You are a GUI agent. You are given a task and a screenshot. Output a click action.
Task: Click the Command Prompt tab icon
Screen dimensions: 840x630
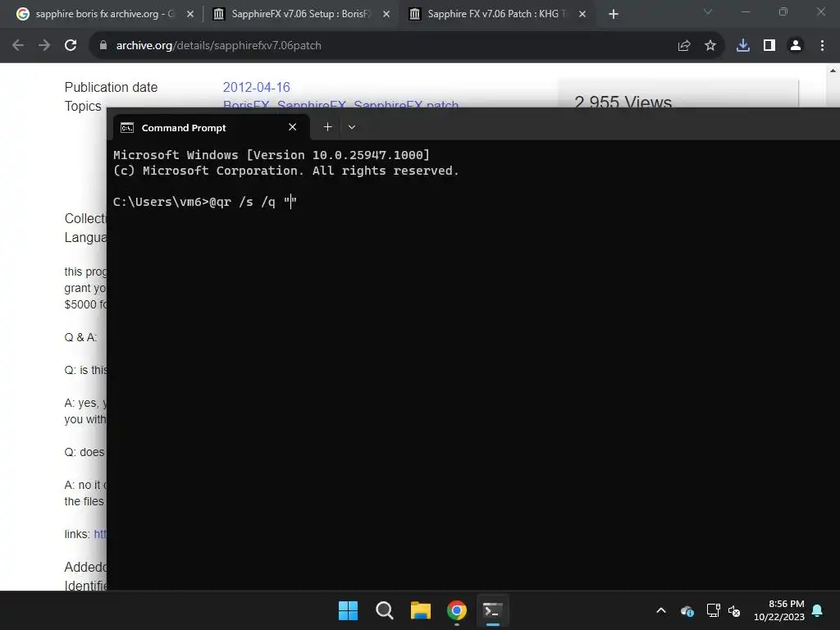tap(127, 127)
